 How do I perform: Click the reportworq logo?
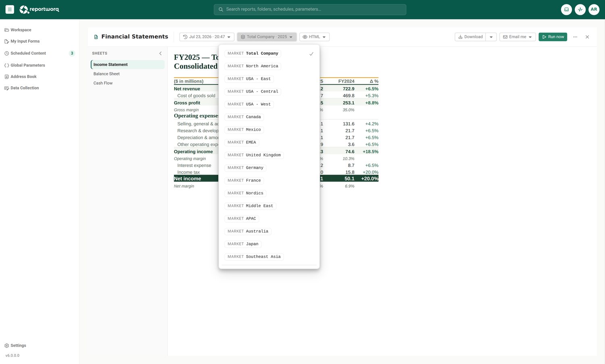click(39, 9)
